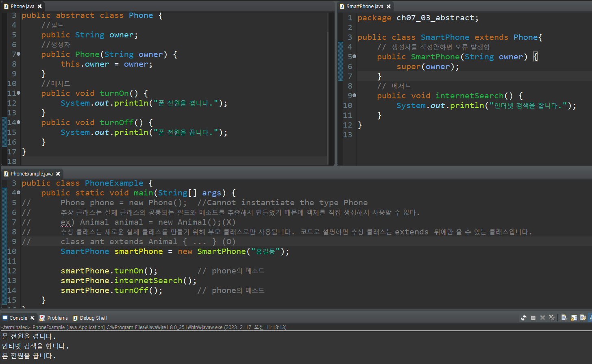Viewport: 592px width, 364px height.
Task: Click the internetSearch() method declaration
Action: click(450, 96)
